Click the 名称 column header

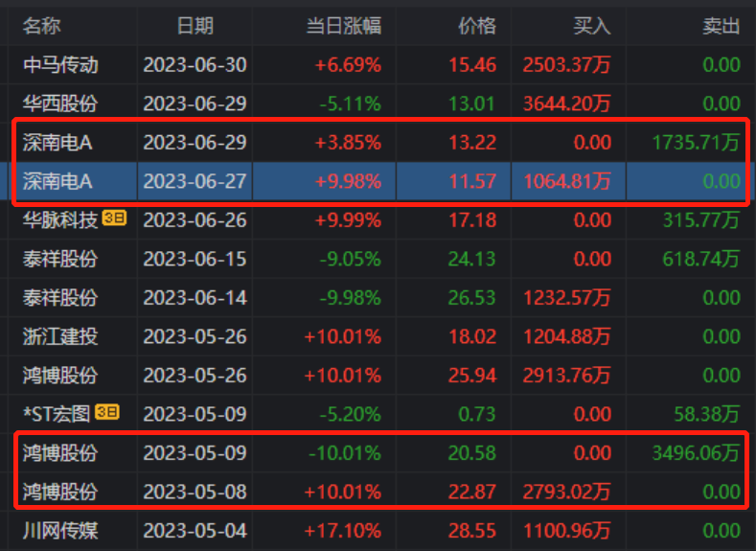click(41, 26)
